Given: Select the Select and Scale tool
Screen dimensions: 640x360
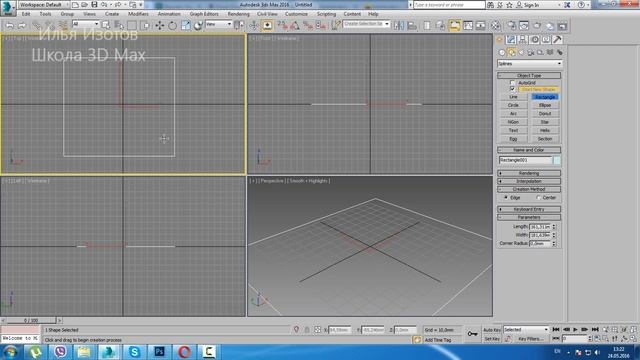Looking at the screenshot, I should (186, 25).
